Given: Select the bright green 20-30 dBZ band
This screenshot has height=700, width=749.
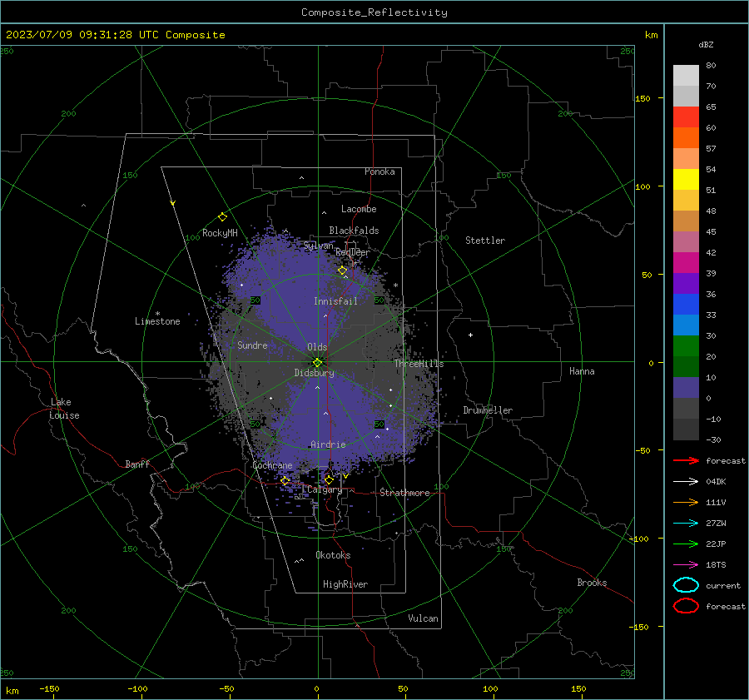Looking at the screenshot, I should pyautogui.click(x=686, y=346).
